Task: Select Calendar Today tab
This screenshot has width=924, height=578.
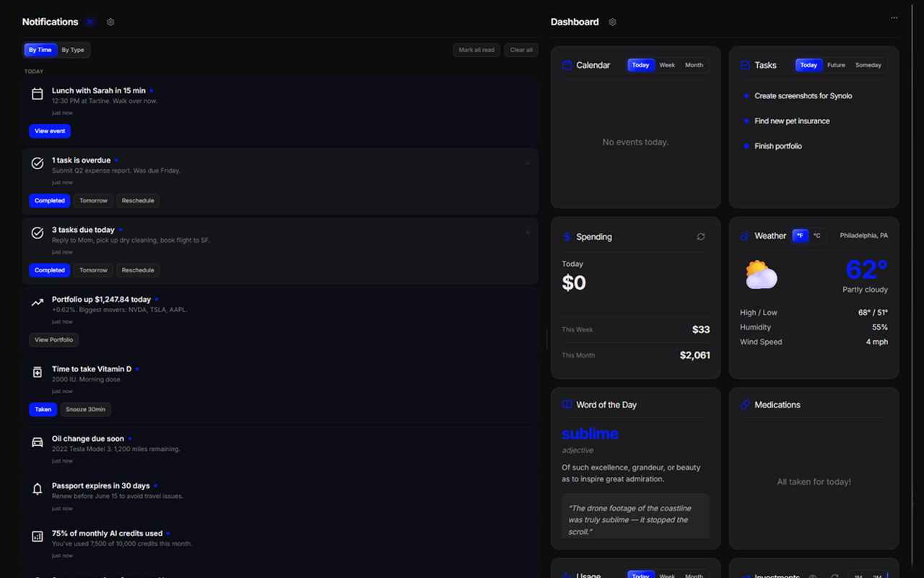Action: (x=641, y=65)
